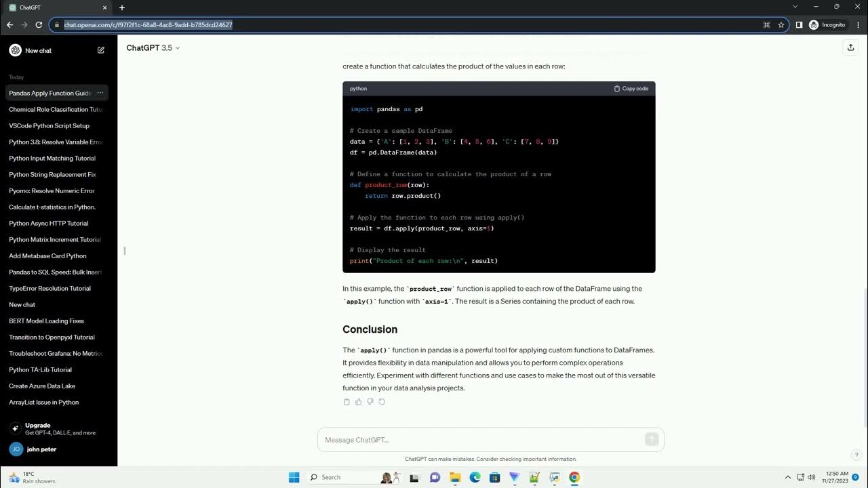Open the help question mark icon
The height and width of the screenshot is (488, 868).
pyautogui.click(x=856, y=455)
